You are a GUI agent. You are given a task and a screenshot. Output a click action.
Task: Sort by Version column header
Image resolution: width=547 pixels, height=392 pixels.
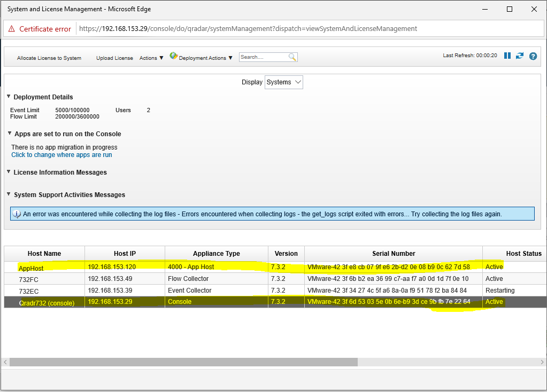pos(287,254)
